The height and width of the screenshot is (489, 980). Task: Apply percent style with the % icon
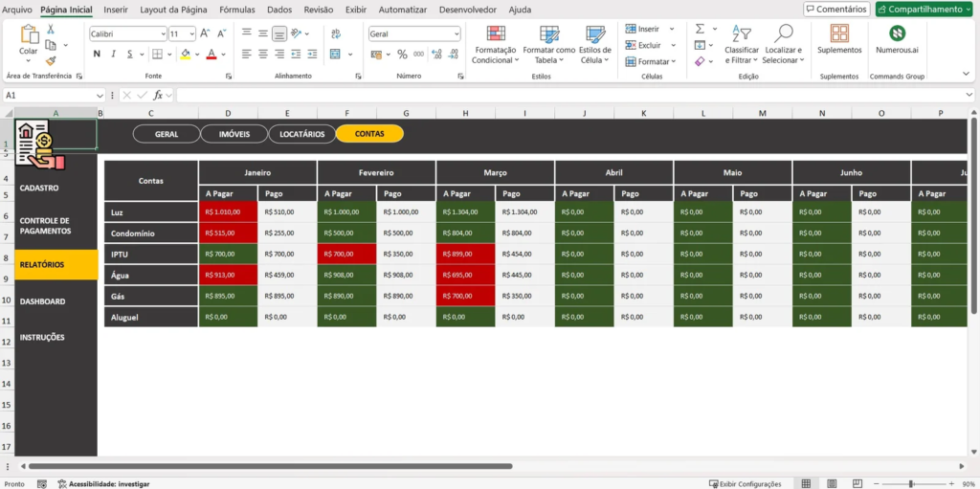(402, 55)
